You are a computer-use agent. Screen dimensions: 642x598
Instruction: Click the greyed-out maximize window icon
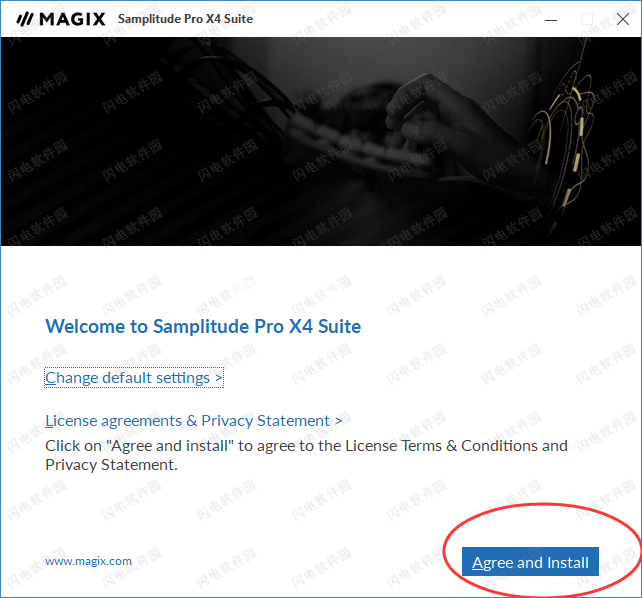[x=587, y=19]
